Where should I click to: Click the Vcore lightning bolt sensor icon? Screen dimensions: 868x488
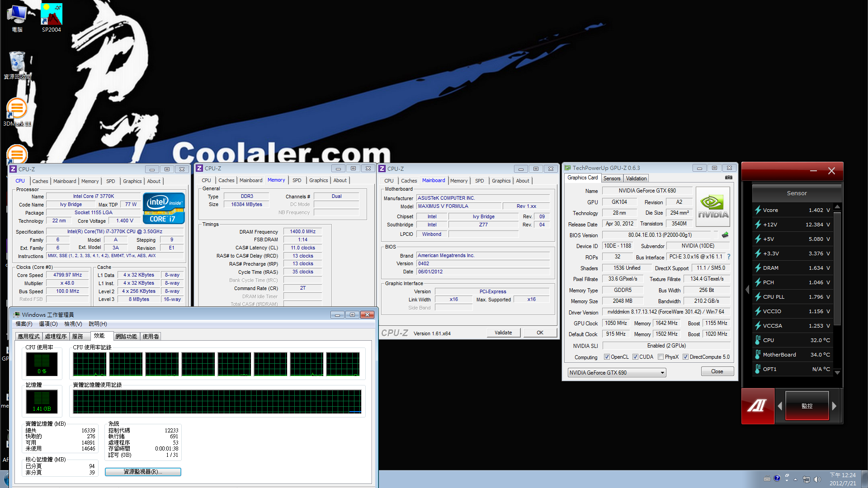tap(758, 210)
